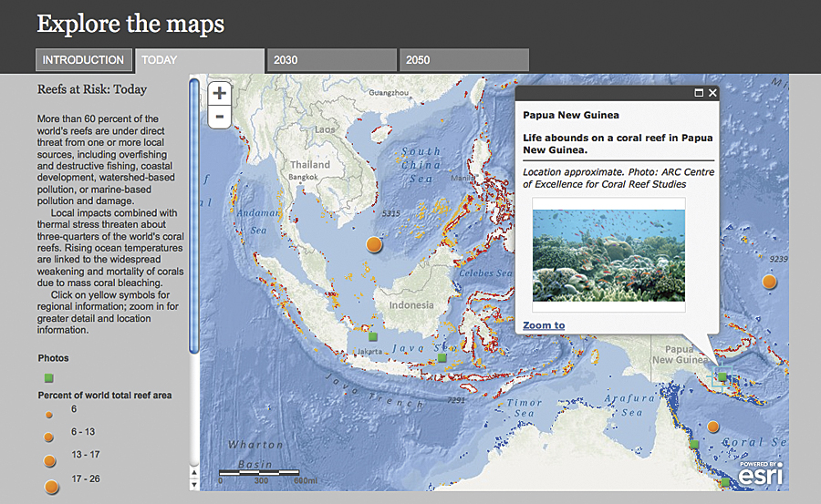Image resolution: width=821 pixels, height=504 pixels.
Task: Click the 'Explore the maps' title
Action: pyautogui.click(x=130, y=24)
